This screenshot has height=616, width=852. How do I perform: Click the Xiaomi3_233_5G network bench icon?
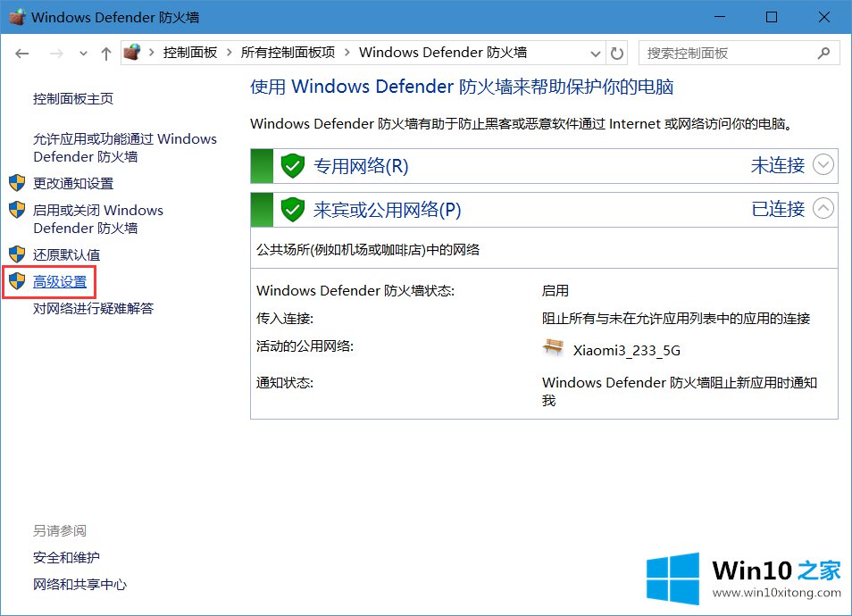(553, 347)
